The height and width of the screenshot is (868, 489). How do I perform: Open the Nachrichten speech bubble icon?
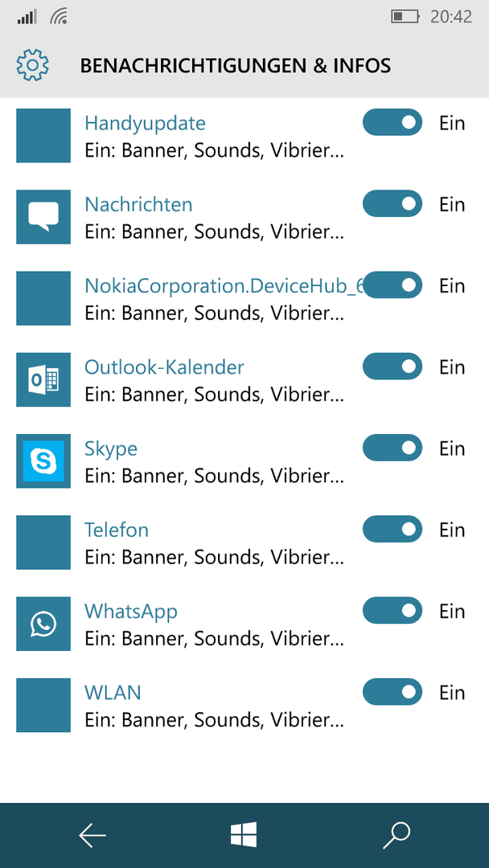[43, 216]
